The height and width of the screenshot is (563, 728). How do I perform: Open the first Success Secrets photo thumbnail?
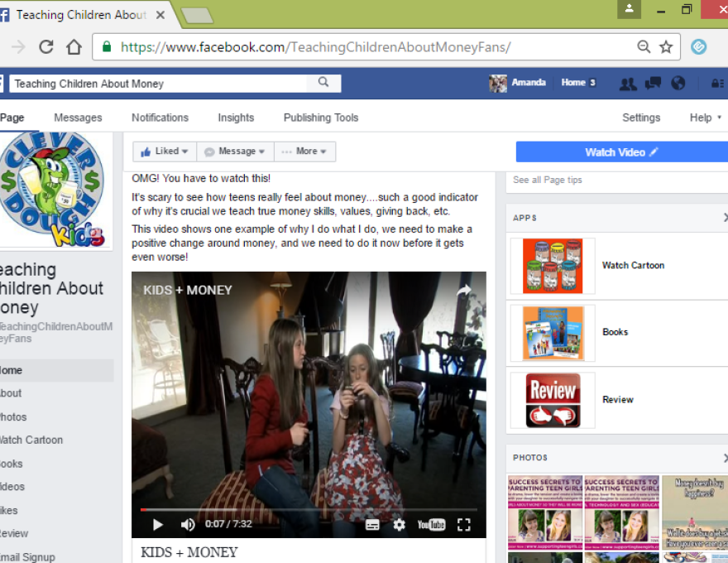[545, 512]
